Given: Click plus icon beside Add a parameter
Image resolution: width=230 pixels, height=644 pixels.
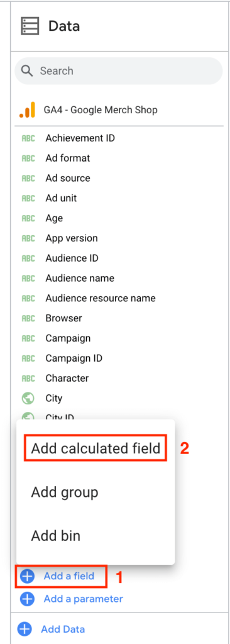Looking at the screenshot, I should (x=28, y=599).
